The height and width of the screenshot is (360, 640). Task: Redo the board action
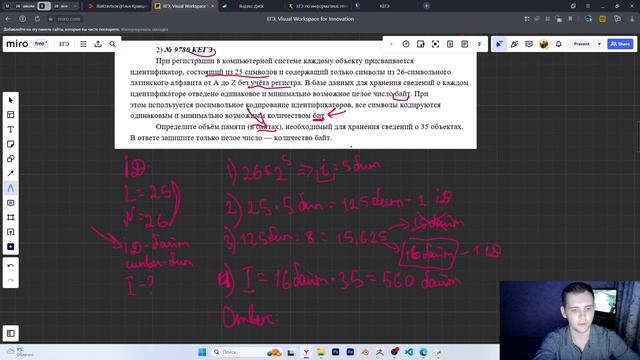[x=11, y=280]
